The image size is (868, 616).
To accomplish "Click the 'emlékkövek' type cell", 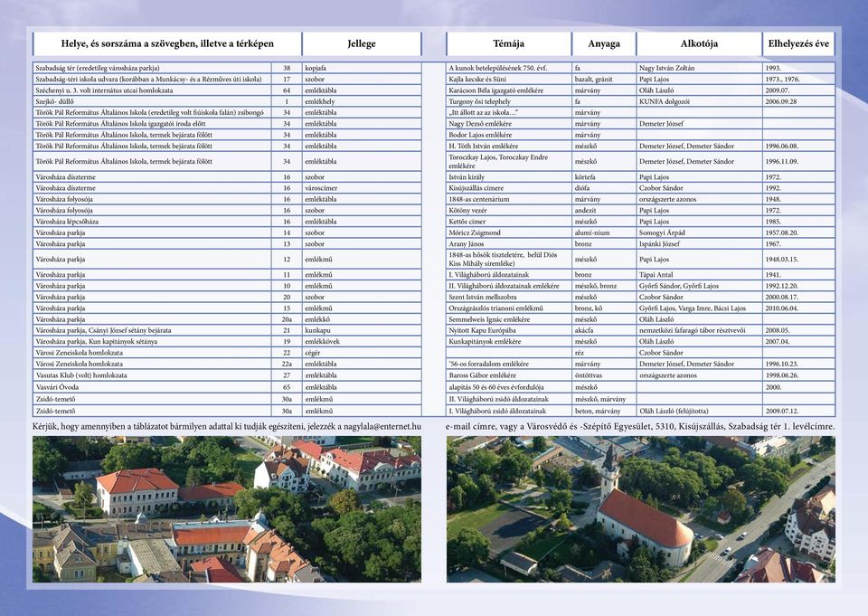I will 362,342.
